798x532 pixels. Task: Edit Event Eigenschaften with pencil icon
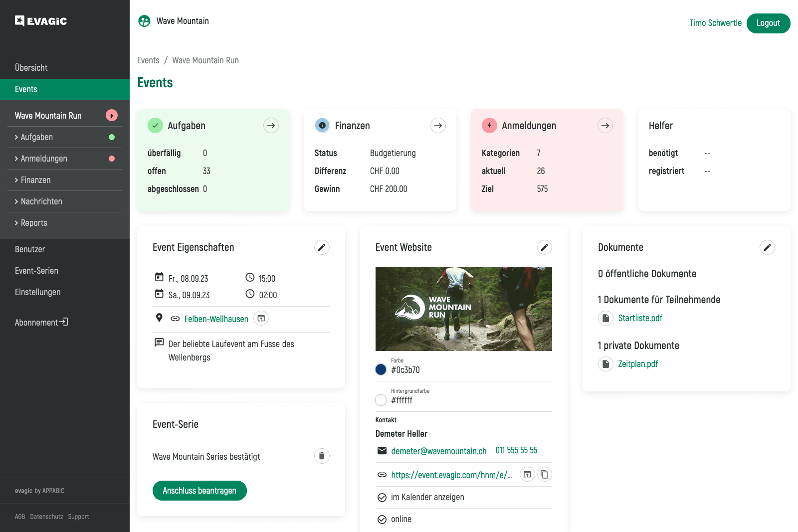[x=322, y=247]
